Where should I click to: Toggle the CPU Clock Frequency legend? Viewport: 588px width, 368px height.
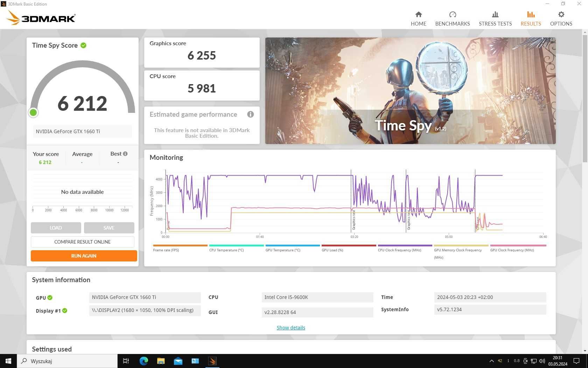[x=405, y=248]
